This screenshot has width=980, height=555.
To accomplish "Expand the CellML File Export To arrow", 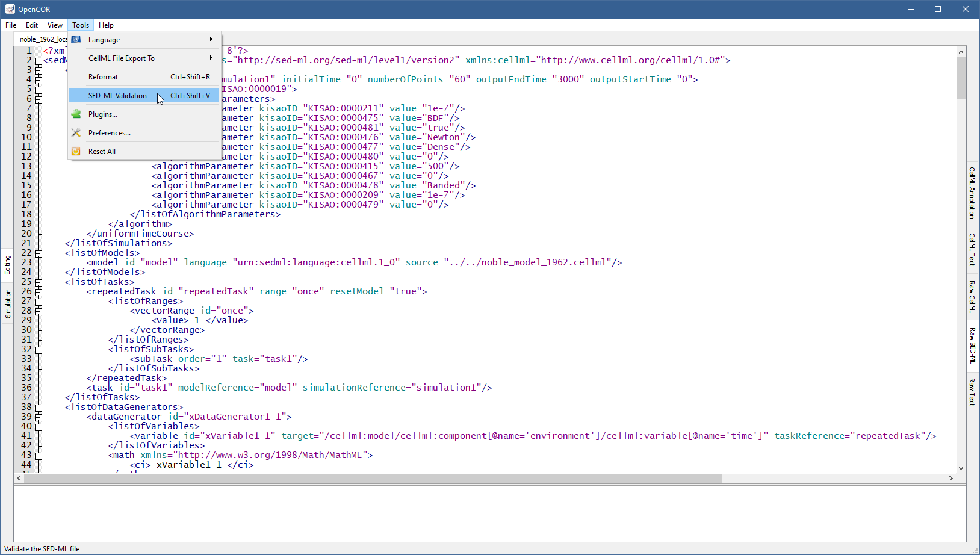I will (211, 58).
